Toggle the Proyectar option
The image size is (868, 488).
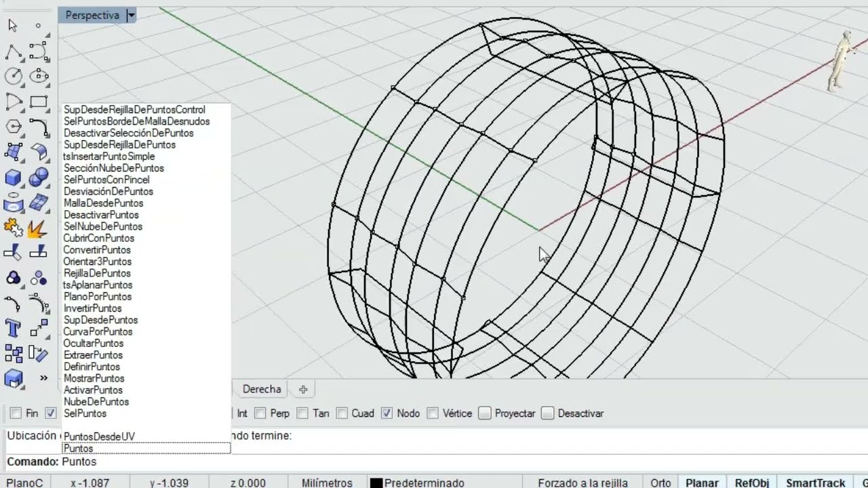click(484, 413)
